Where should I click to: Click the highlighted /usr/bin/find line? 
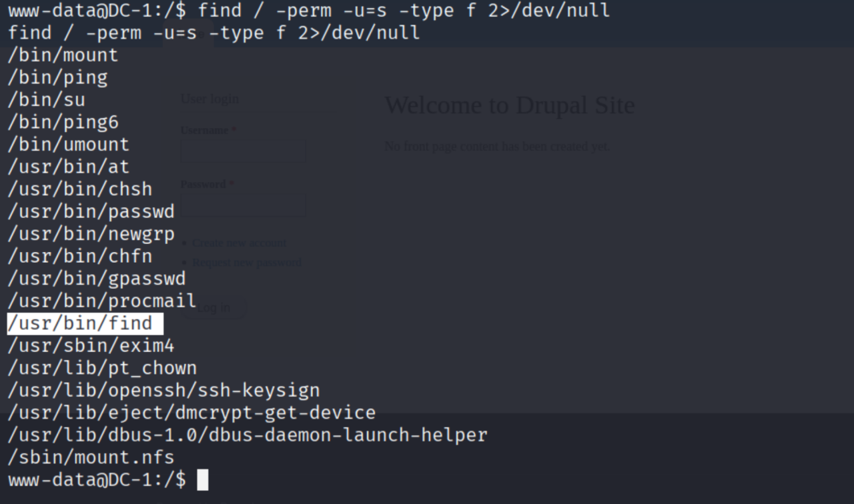80,324
